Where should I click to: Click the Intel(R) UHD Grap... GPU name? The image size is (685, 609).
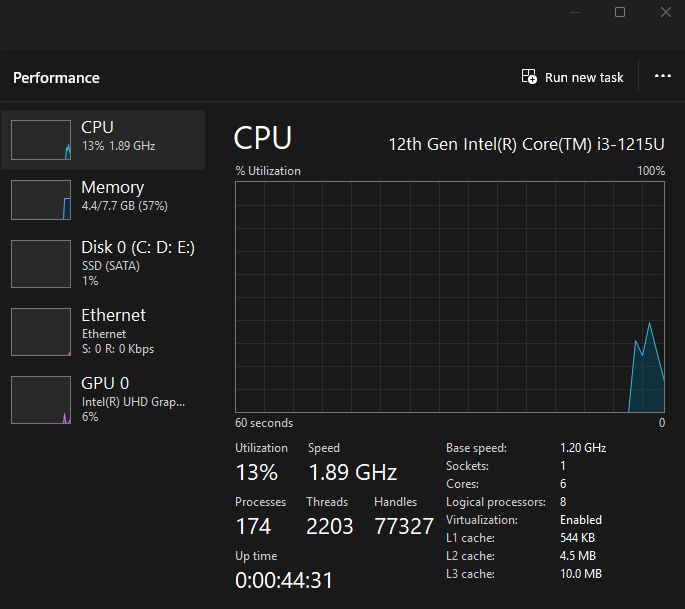pyautogui.click(x=133, y=402)
